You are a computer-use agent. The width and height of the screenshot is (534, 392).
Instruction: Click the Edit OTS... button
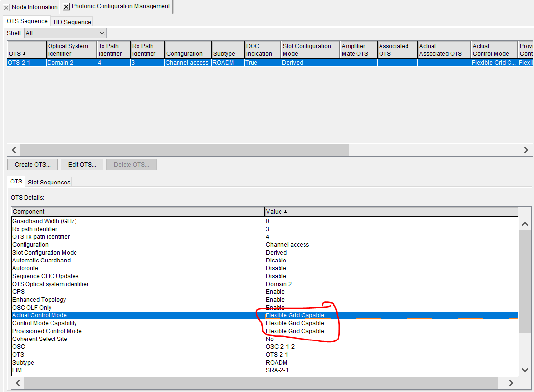[82, 165]
